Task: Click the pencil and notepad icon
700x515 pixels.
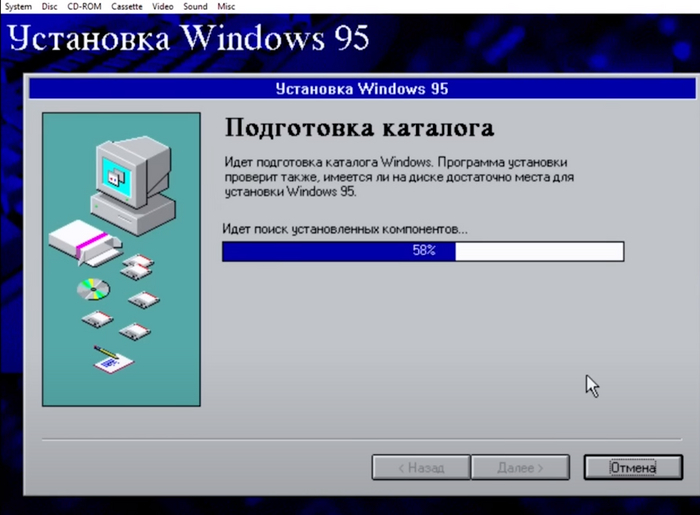Action: point(113,359)
